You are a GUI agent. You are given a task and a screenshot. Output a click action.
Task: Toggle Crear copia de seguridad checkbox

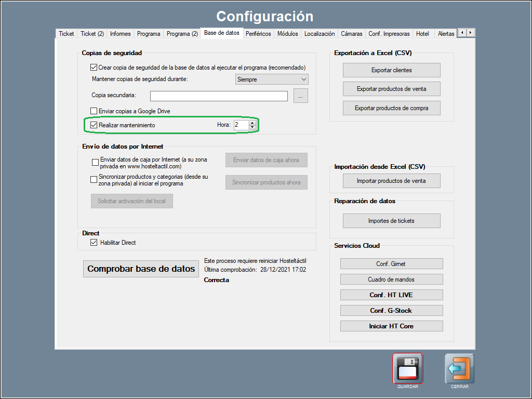[x=94, y=68]
